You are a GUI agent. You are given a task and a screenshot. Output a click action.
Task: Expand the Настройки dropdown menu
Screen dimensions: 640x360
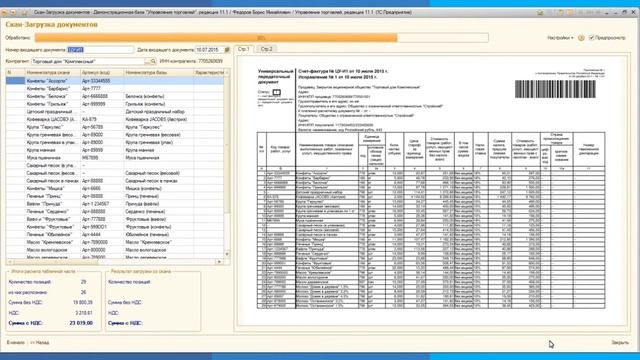(560, 38)
